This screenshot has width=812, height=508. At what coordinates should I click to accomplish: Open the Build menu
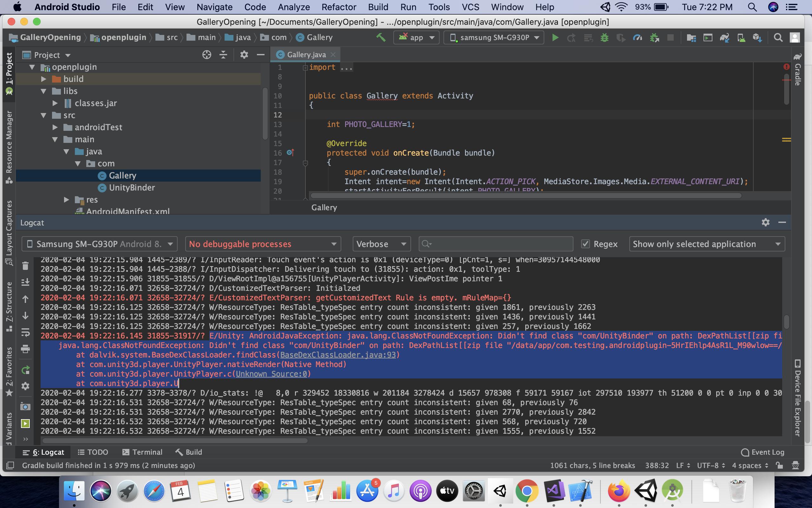(x=378, y=7)
